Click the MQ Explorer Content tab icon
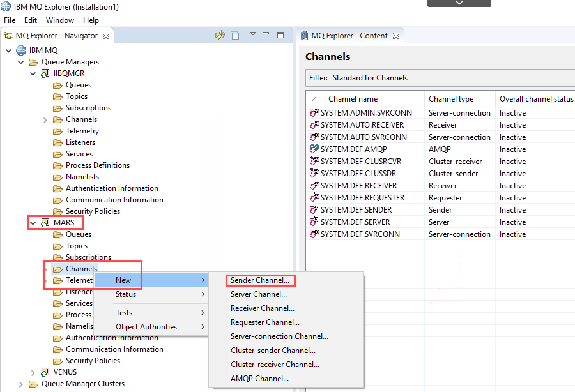This screenshot has height=392, width=575. 304,36
